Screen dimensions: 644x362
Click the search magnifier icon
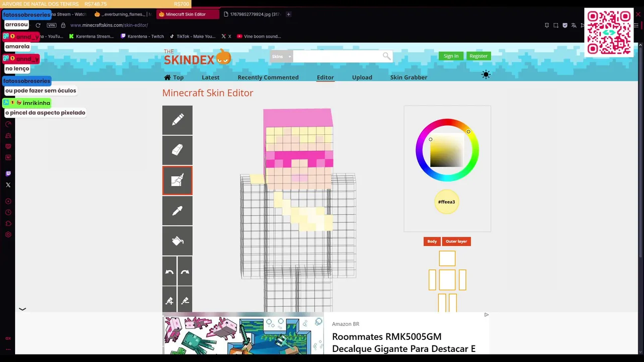(386, 56)
